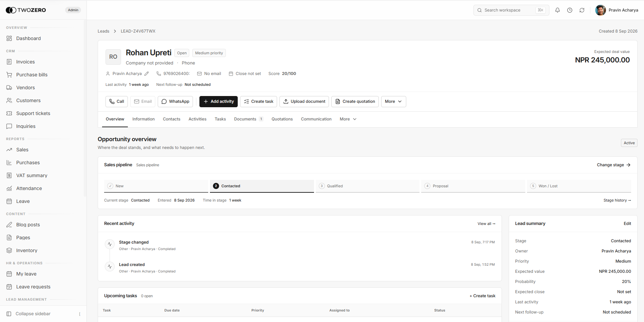The height and width of the screenshot is (322, 644).
Task: Focus the Search workspace field
Action: 511,10
